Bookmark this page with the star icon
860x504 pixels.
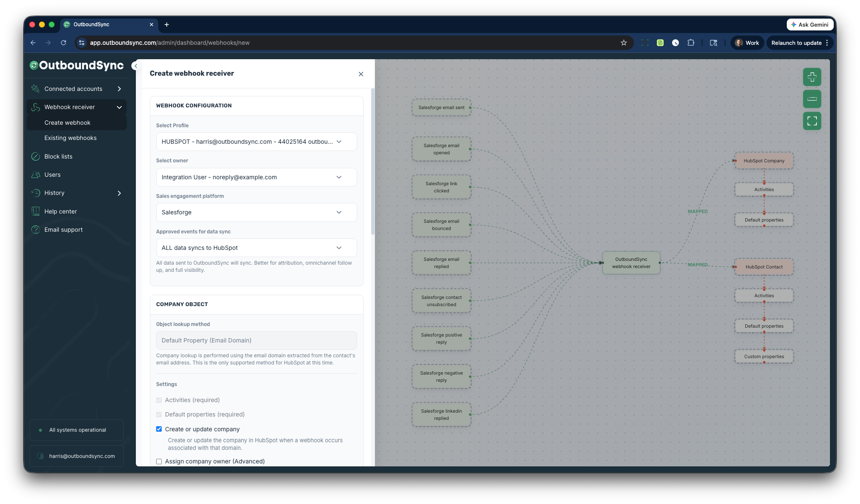[623, 43]
